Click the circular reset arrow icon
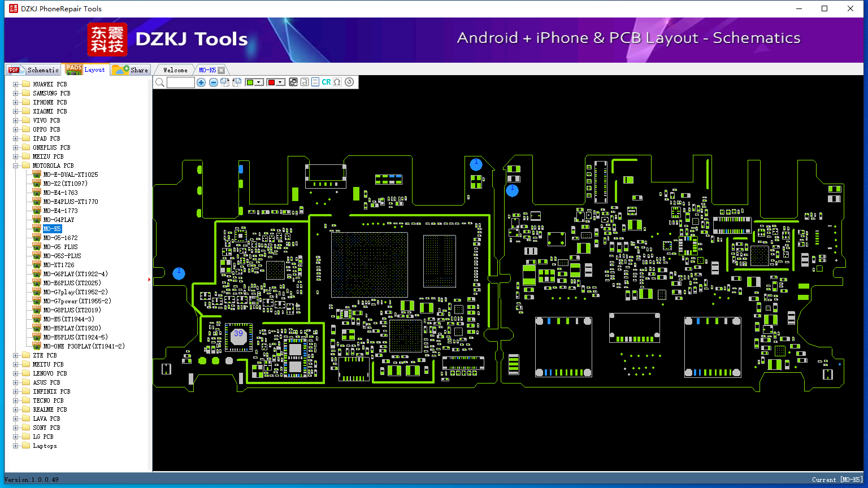Viewport: 868px width, 488px height. tap(349, 82)
